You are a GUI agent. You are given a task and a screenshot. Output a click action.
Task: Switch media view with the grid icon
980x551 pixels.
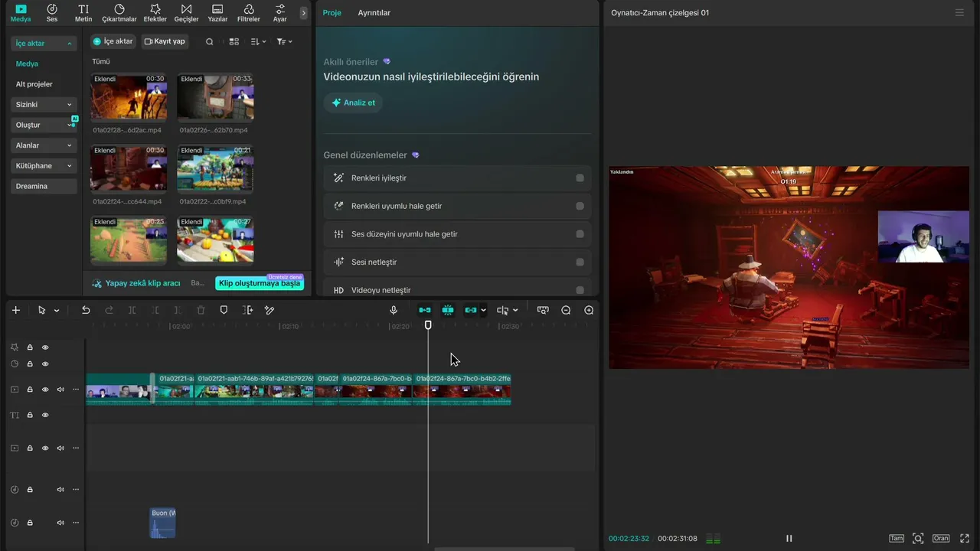234,41
